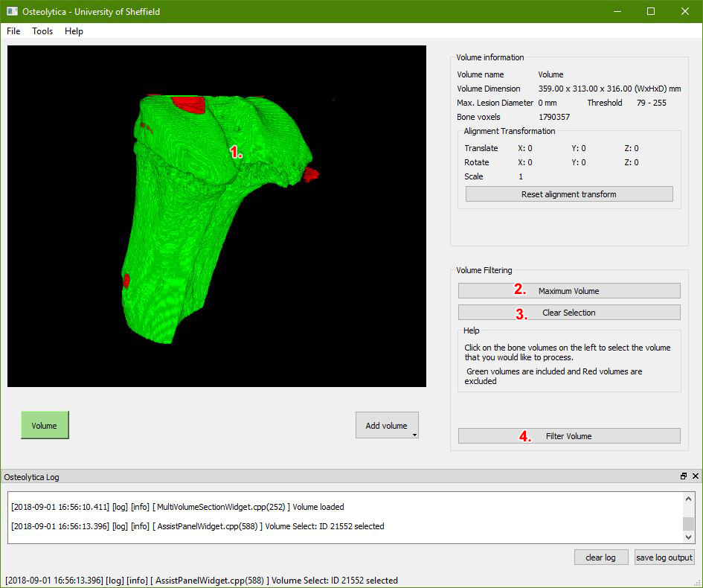Select the small red fragment right of bone
Image resolution: width=703 pixels, height=588 pixels.
[310, 174]
